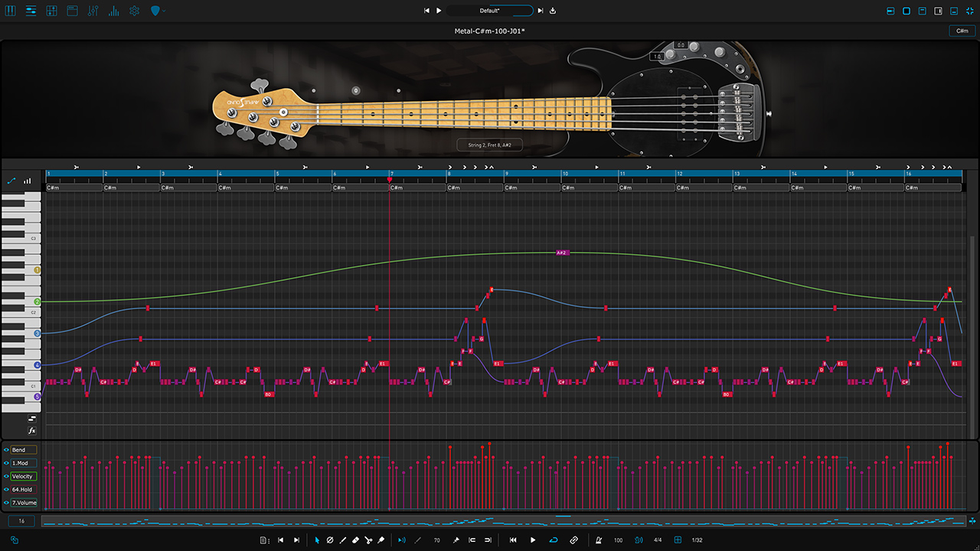Select the 1.Mod controller lane label
980x551 pixels.
pyautogui.click(x=23, y=463)
